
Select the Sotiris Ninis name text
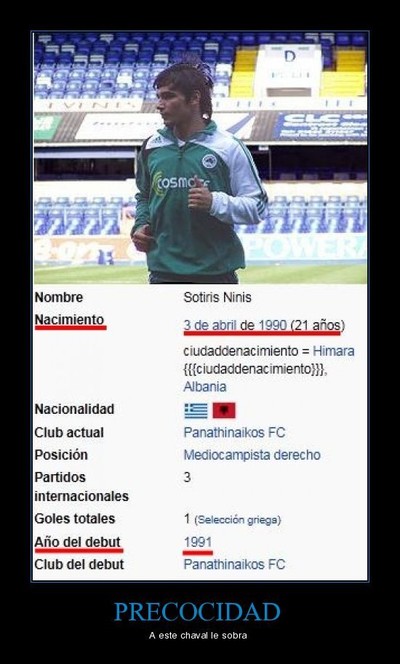(x=217, y=297)
